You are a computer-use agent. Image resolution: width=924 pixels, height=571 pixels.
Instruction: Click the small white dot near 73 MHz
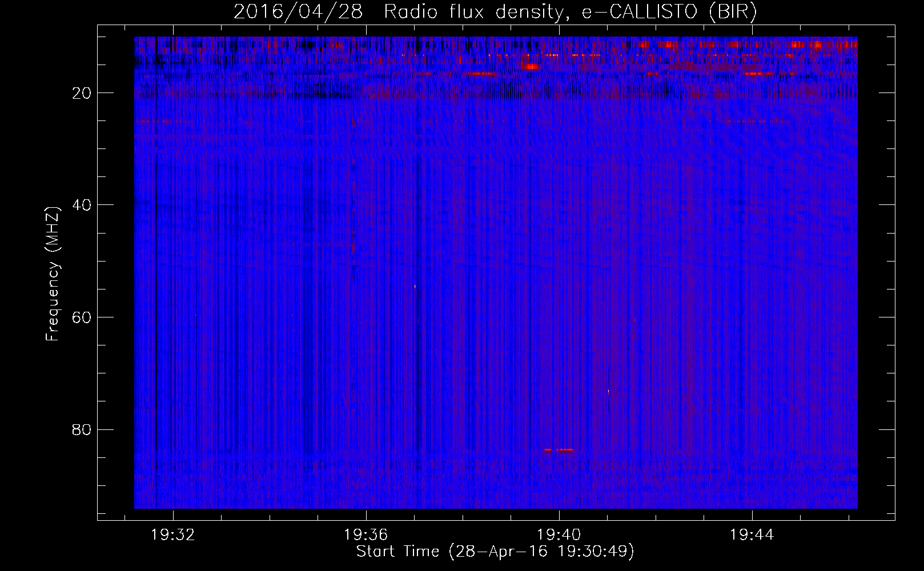608,392
